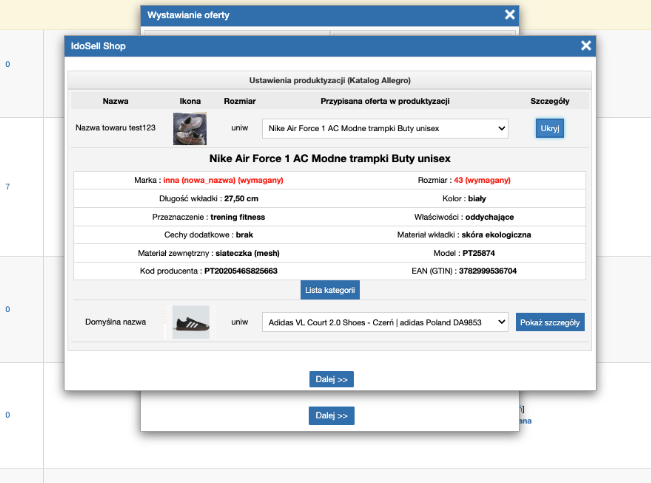651x483 pixels.
Task: Click the red Rozmiar value 43 (wymagany)
Action: [x=482, y=180]
